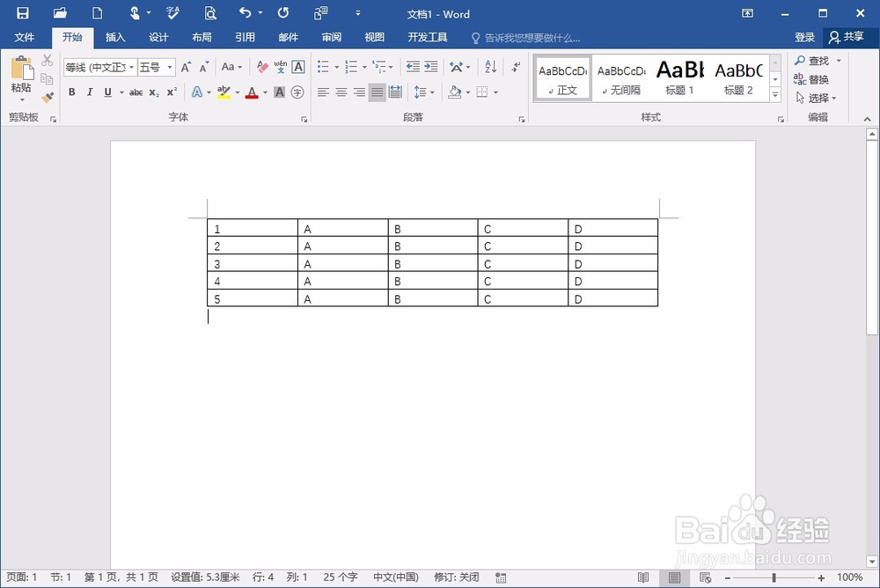Screen dimensions: 880x588
Task: Switch to the 布局 tab
Action: [x=202, y=37]
